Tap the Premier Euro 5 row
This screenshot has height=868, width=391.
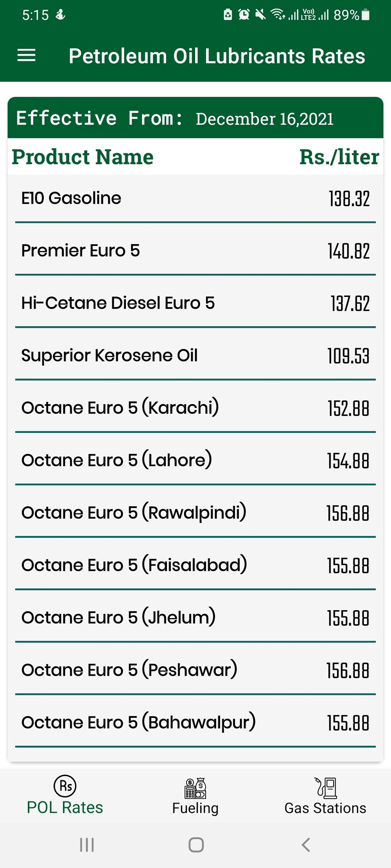195,251
